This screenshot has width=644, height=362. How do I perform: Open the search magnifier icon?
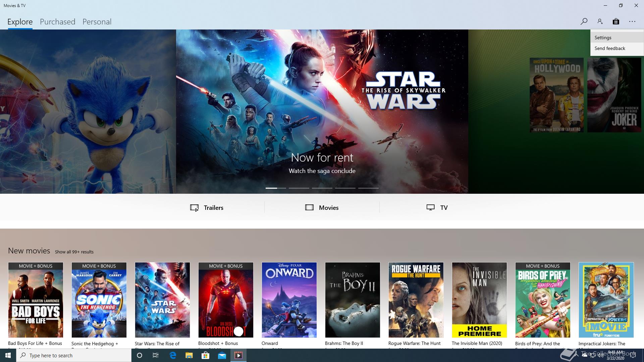click(584, 21)
